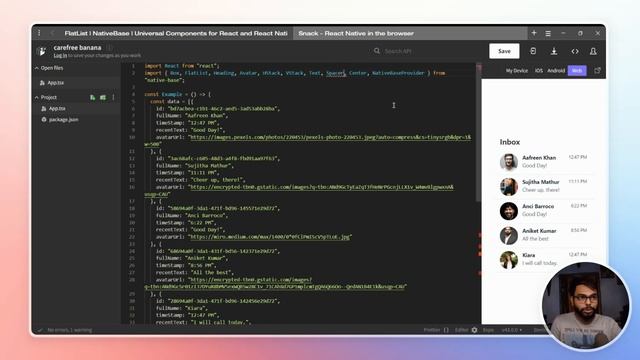Click the name Aniket Kumar in preview list
This screenshot has width=640, height=360.
coord(539,231)
